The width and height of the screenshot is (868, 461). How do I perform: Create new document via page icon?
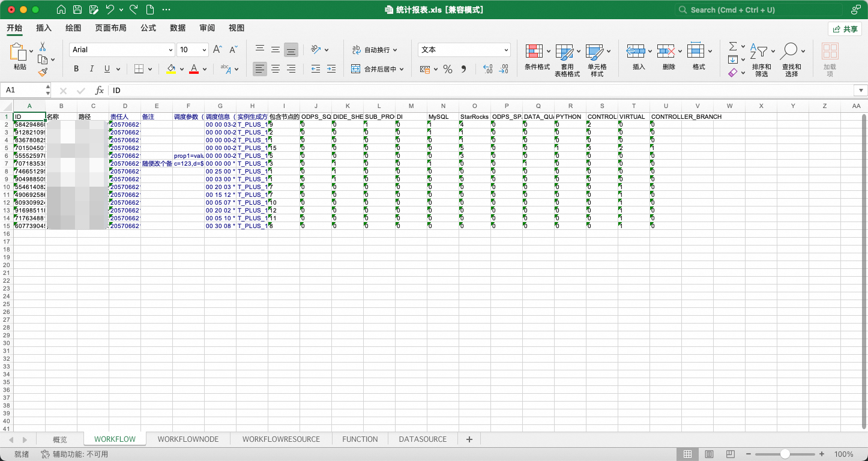click(x=150, y=10)
